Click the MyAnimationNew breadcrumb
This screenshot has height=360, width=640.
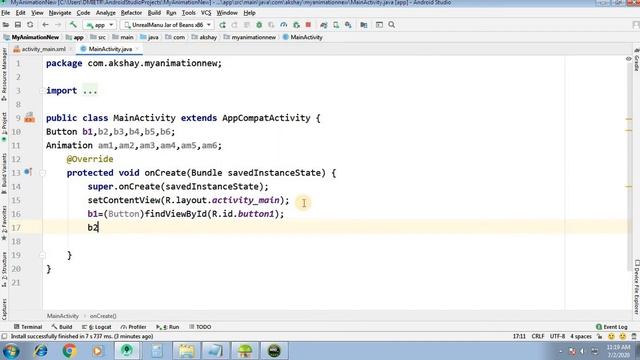click(31, 37)
